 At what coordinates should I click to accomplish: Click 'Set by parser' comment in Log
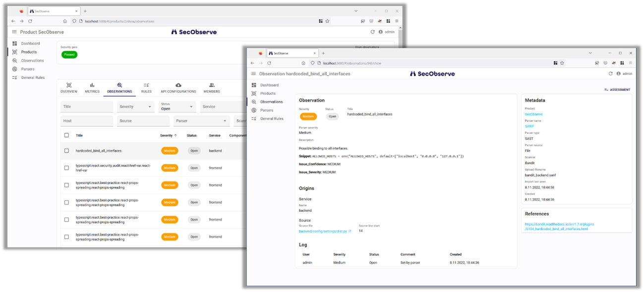pyautogui.click(x=410, y=263)
